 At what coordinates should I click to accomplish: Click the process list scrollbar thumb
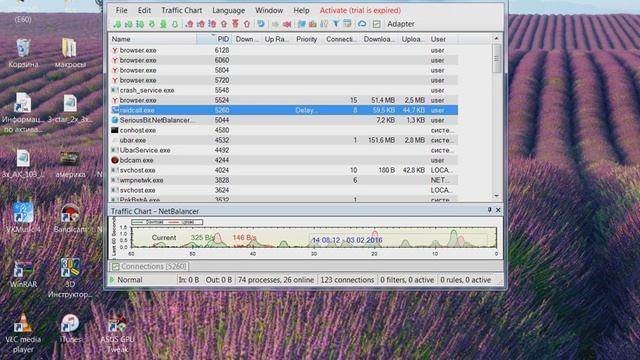click(496, 58)
